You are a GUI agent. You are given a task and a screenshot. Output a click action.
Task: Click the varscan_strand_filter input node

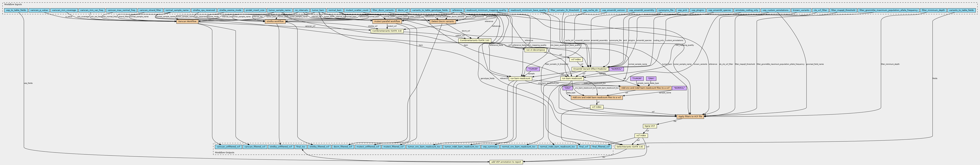tap(150, 10)
